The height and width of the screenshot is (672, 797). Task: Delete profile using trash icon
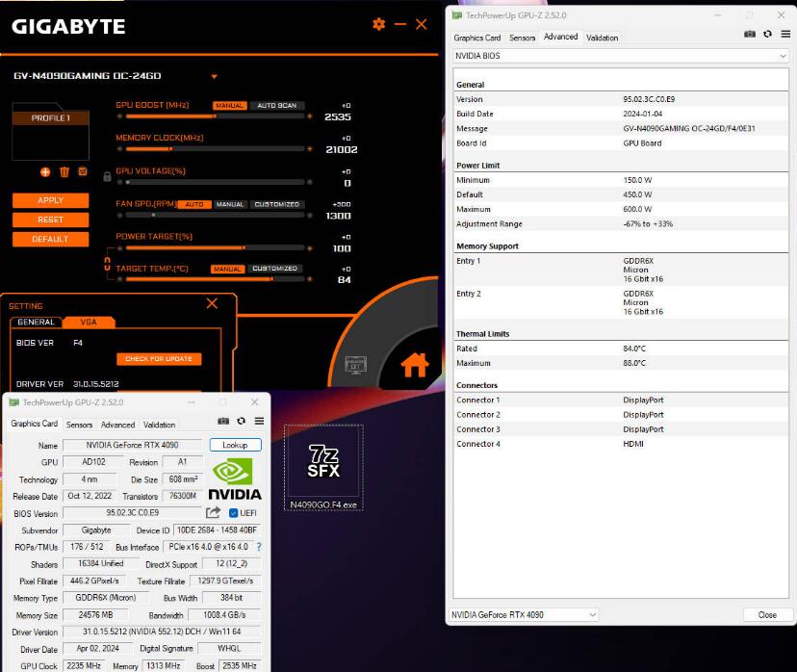[64, 171]
